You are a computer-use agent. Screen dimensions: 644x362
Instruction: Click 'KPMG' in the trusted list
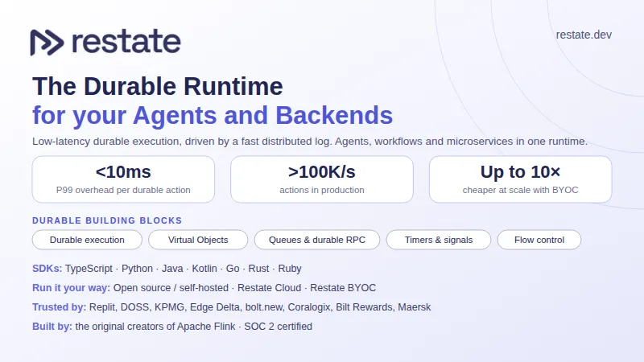click(x=171, y=307)
